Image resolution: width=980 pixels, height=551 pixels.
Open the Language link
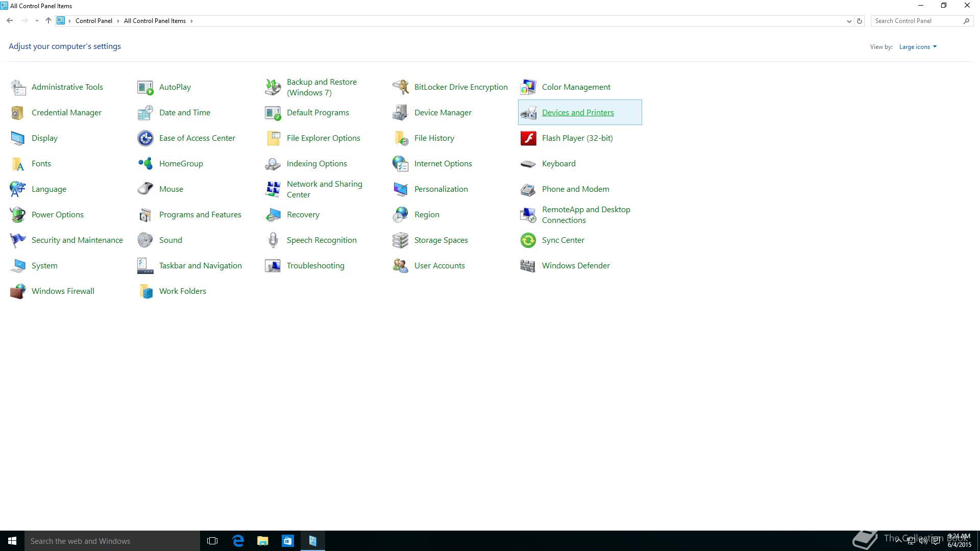pos(49,189)
